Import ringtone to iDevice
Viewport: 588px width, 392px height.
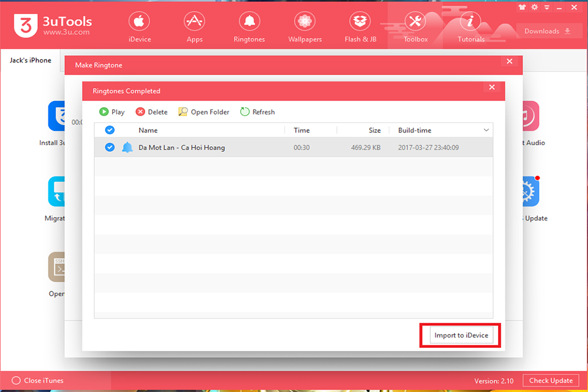[x=461, y=335]
